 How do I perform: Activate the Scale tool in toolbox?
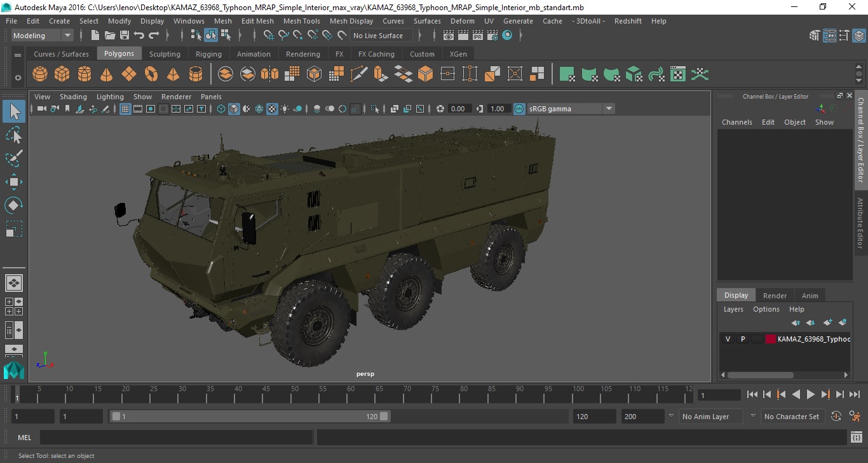(x=14, y=229)
